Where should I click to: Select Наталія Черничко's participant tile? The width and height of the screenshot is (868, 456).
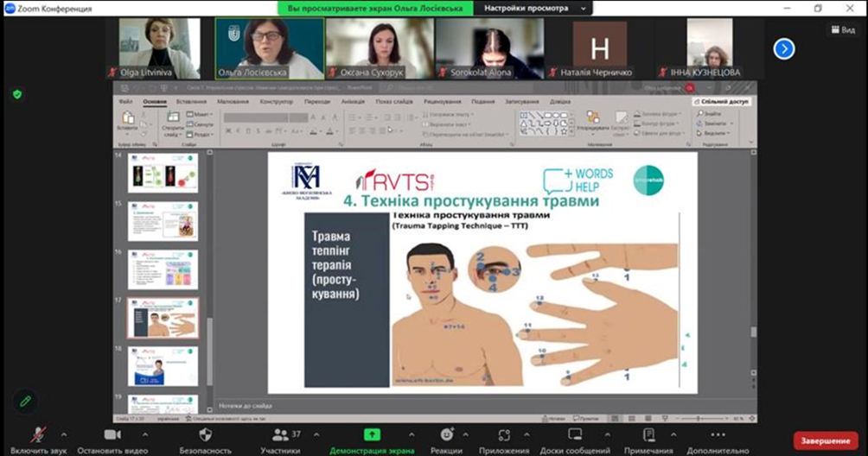click(599, 48)
